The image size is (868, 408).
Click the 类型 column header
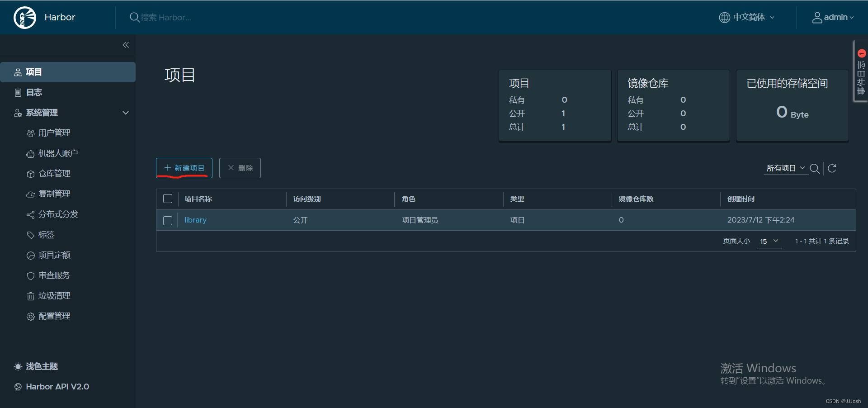(x=517, y=199)
